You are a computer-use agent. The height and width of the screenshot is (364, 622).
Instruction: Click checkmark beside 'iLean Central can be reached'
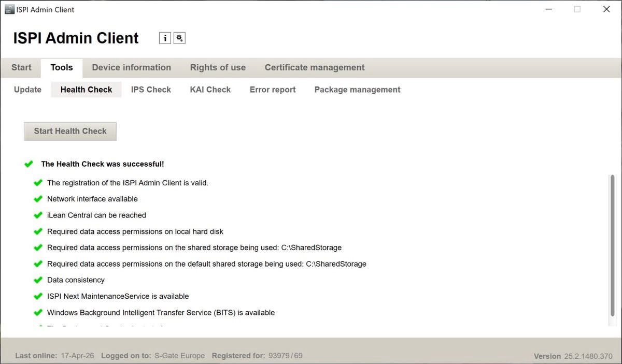38,215
